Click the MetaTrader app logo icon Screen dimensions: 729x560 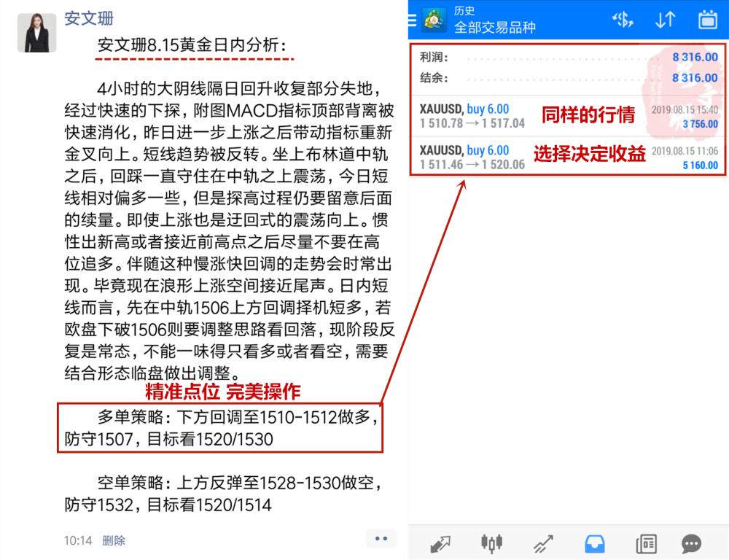tap(434, 20)
